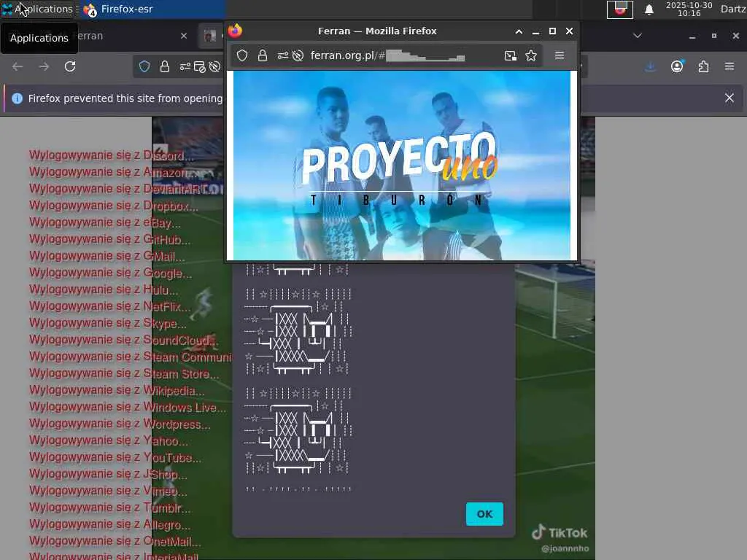Image resolution: width=747 pixels, height=560 pixels.
Task: Click the Proyecto Uno Tiburon image
Action: pyautogui.click(x=402, y=166)
